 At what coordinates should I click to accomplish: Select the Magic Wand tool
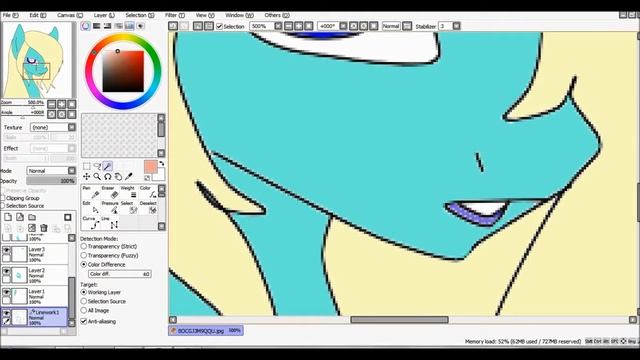pos(108,166)
